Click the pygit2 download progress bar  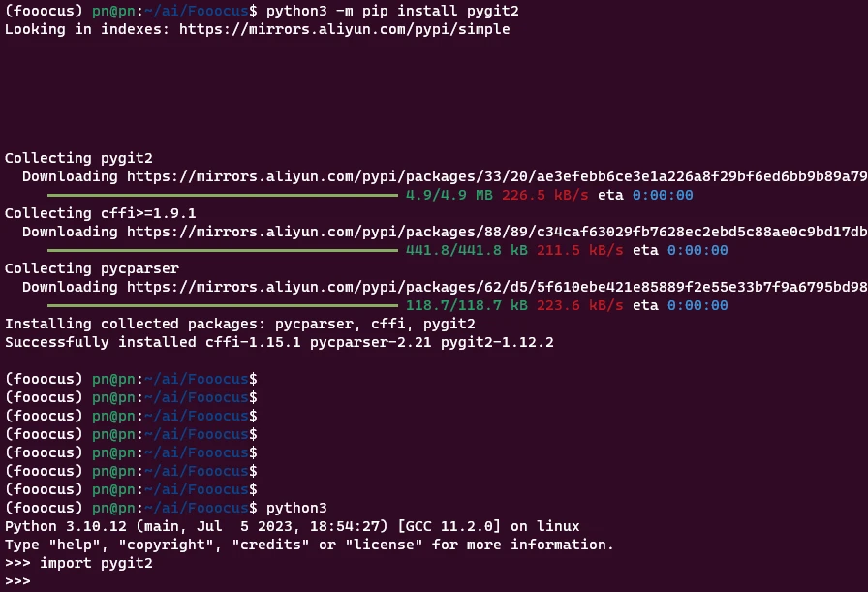[223, 195]
